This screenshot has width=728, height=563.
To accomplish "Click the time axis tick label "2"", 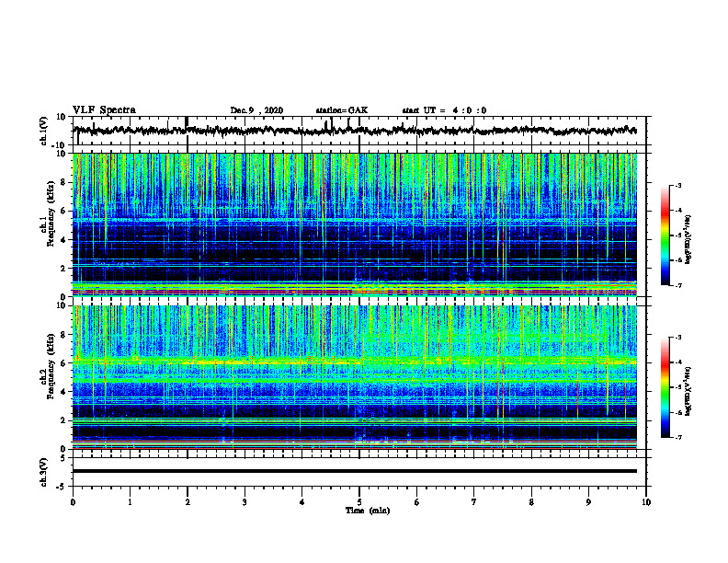I will 188,502.
